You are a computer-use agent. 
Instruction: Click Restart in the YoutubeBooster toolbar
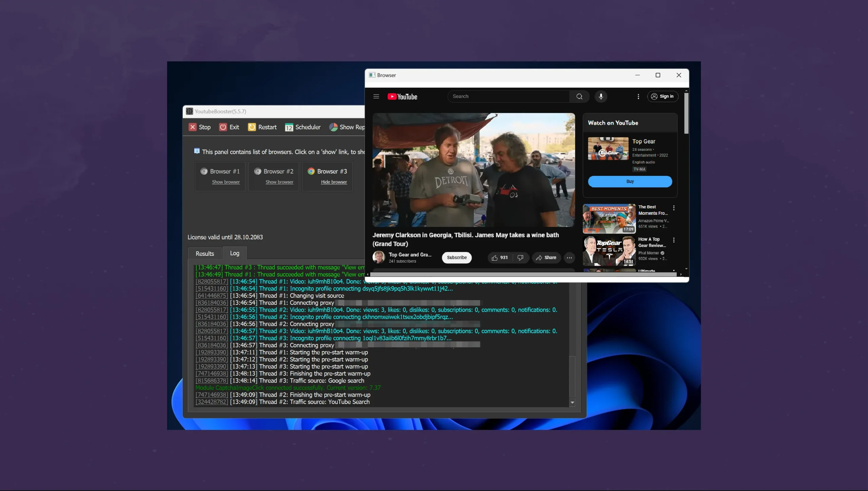262,127
